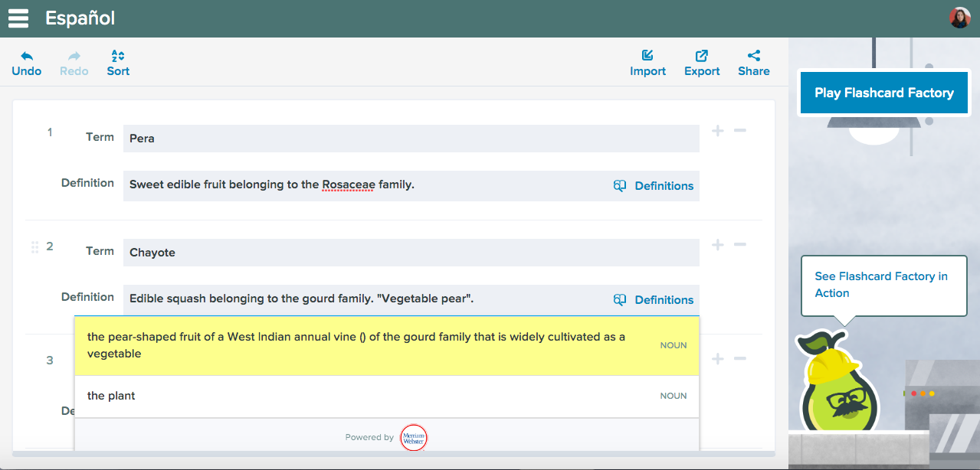The width and height of the screenshot is (980, 470).
Task: Click the audio speech icon beside Definitions on Pera
Action: click(x=619, y=185)
